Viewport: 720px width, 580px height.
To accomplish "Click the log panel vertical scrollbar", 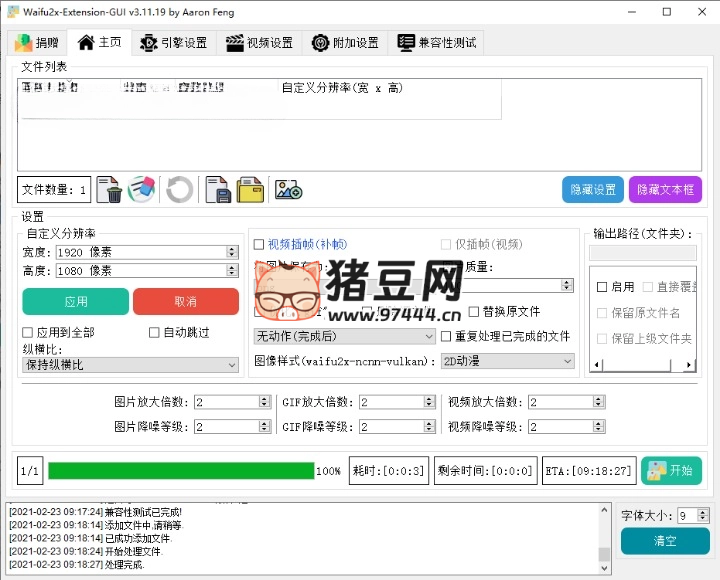I will [604, 538].
